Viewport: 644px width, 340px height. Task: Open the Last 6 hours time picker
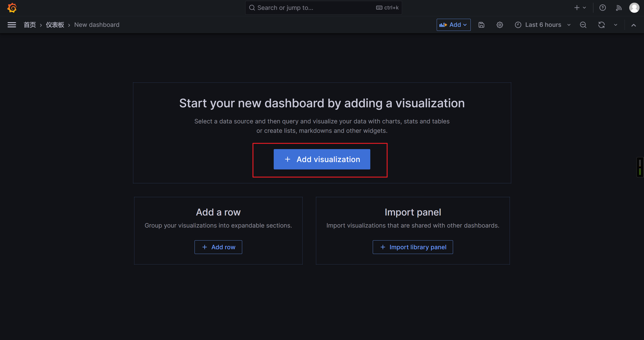tap(543, 25)
